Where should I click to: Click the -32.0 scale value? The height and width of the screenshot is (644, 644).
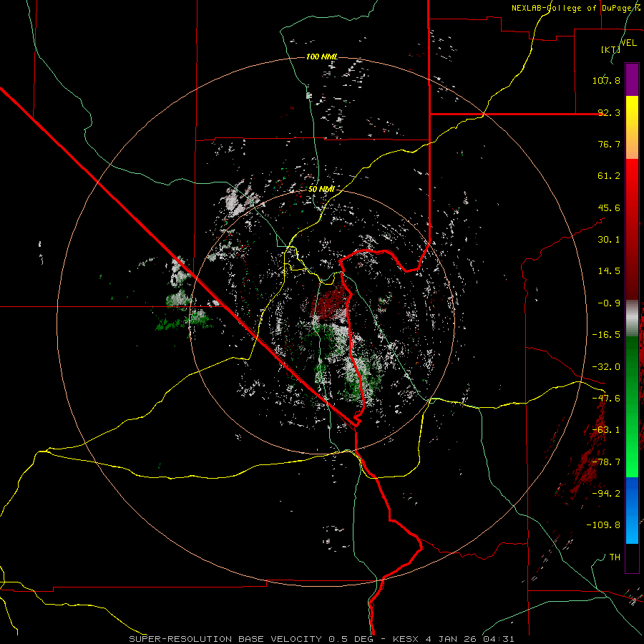point(606,367)
